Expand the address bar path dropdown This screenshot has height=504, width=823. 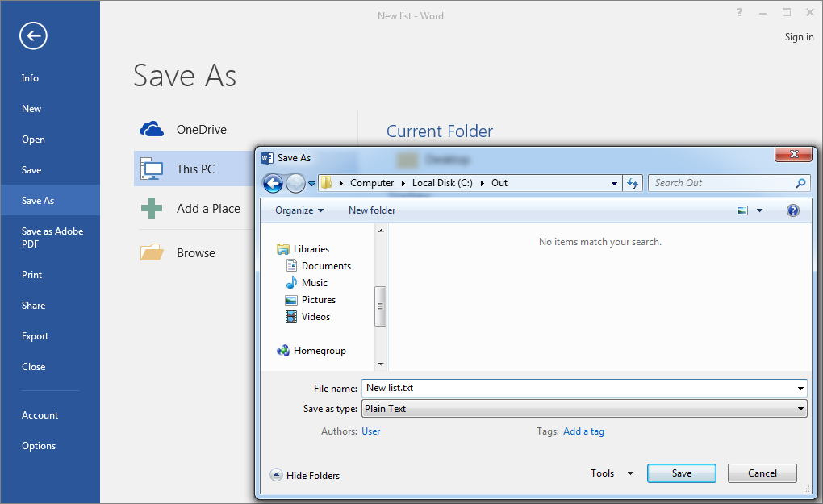pyautogui.click(x=614, y=184)
